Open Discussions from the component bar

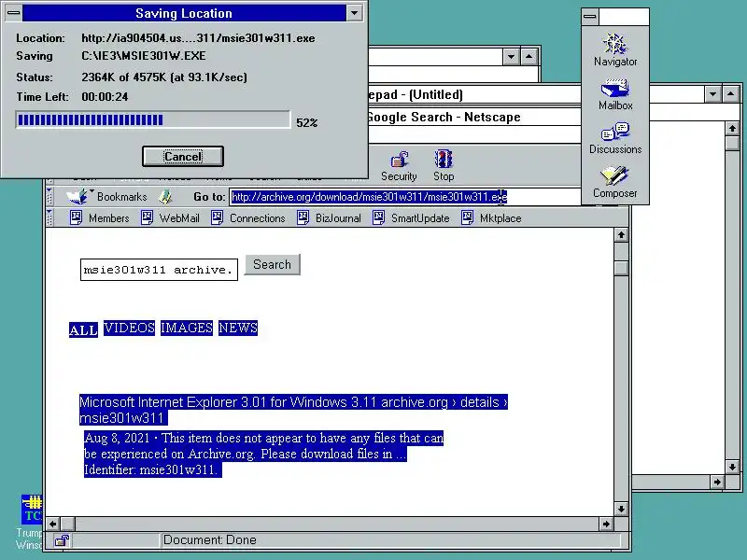point(615,138)
